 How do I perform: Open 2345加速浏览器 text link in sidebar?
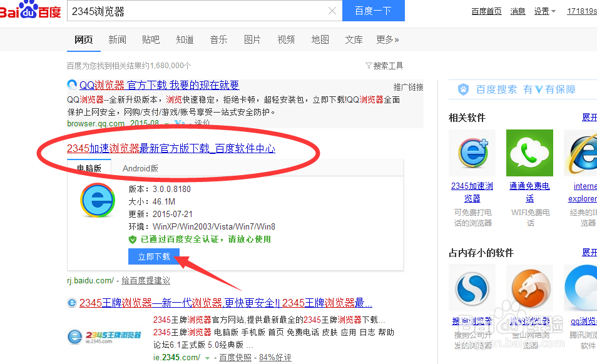coord(472,192)
